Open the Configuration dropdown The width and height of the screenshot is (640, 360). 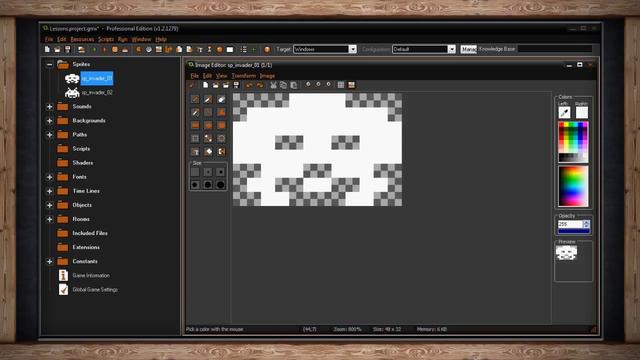(x=451, y=49)
